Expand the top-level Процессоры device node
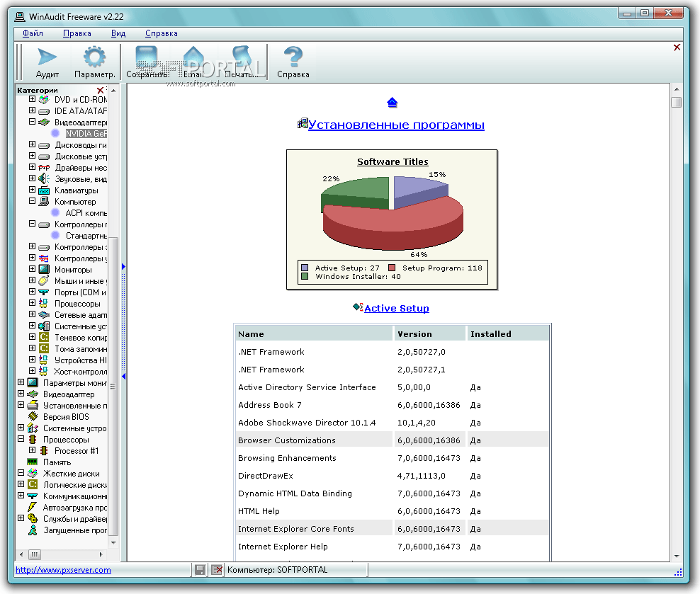 pyautogui.click(x=32, y=303)
